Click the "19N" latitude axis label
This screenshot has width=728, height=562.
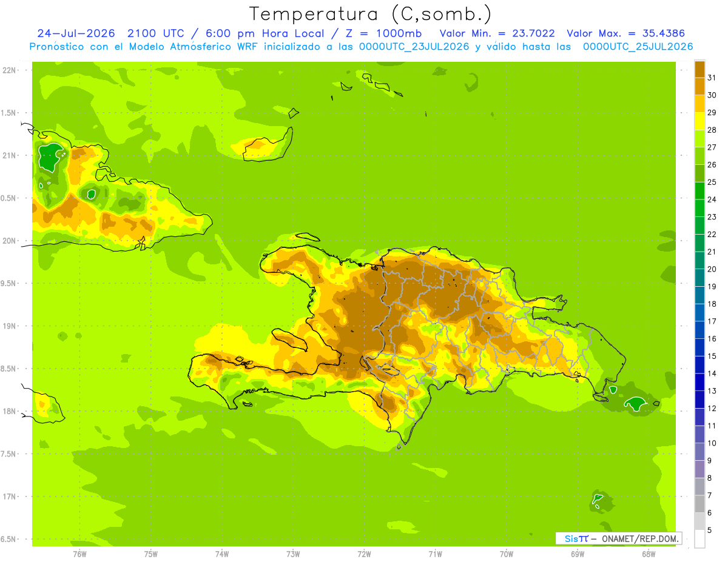click(x=8, y=326)
